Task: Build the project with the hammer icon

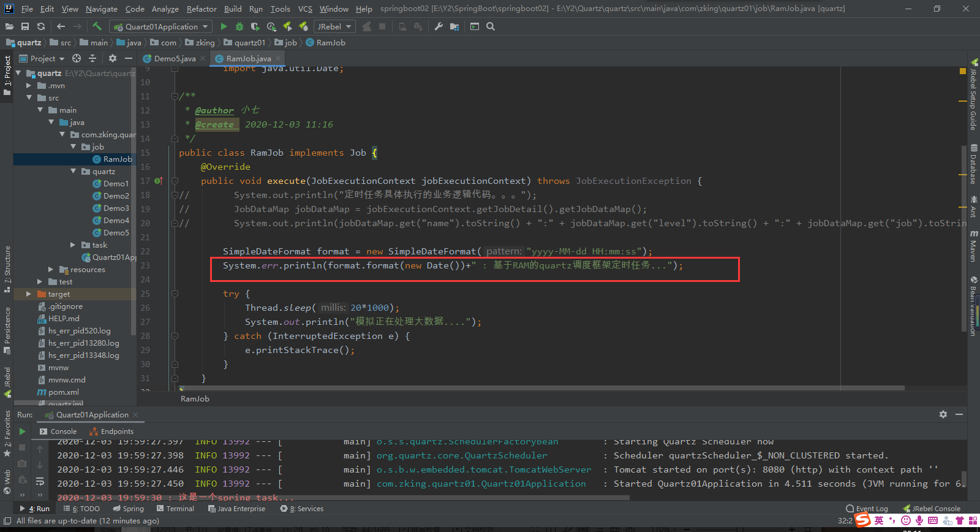Action: [97, 26]
